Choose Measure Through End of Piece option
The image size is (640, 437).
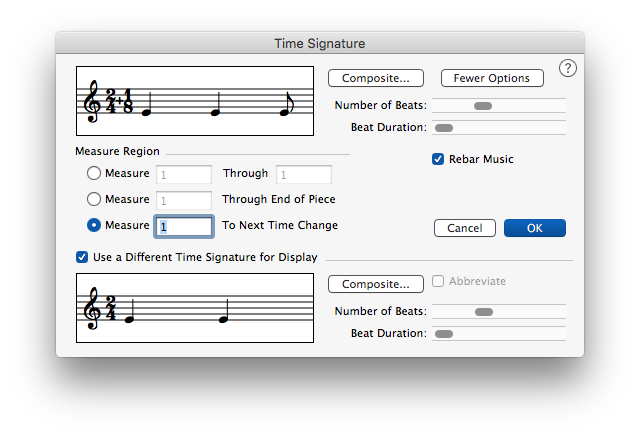pos(94,200)
